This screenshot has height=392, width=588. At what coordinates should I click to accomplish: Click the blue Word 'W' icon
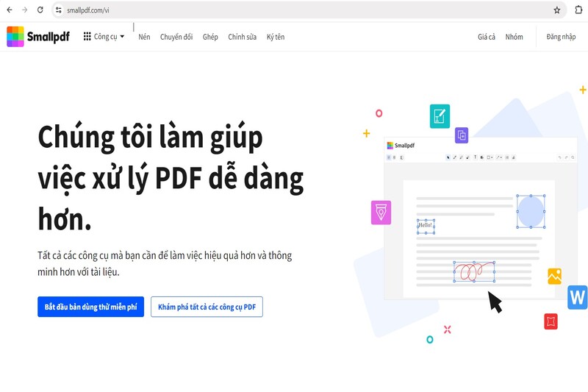tap(578, 297)
